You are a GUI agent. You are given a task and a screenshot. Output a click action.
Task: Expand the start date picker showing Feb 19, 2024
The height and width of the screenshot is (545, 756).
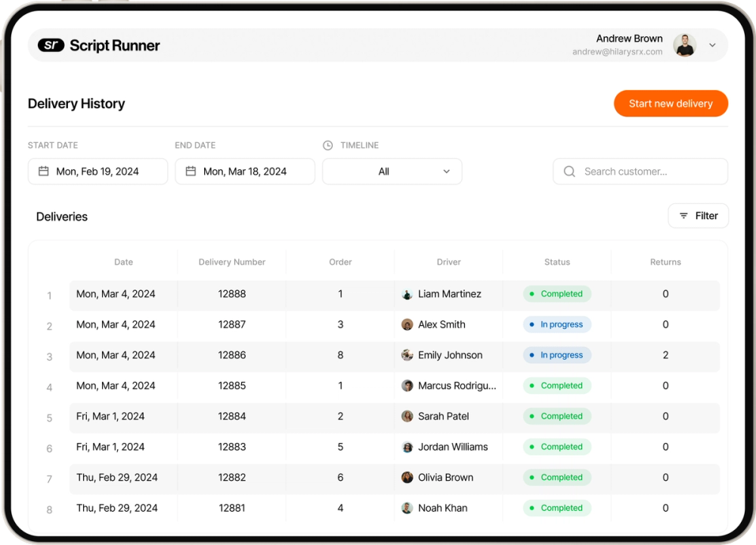pos(98,172)
